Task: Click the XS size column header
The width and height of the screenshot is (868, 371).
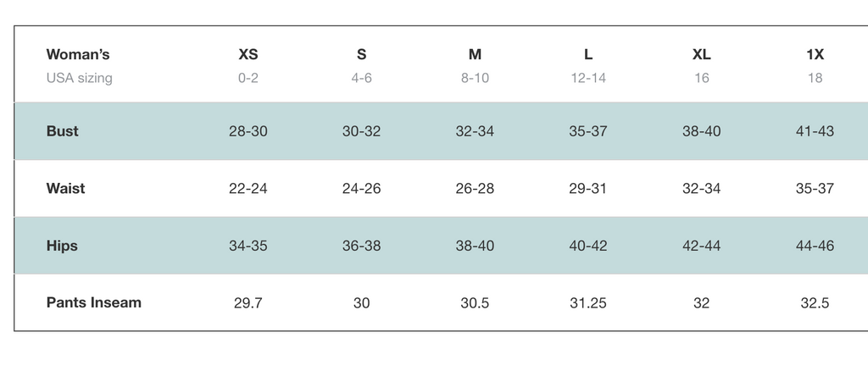Action: click(x=248, y=54)
